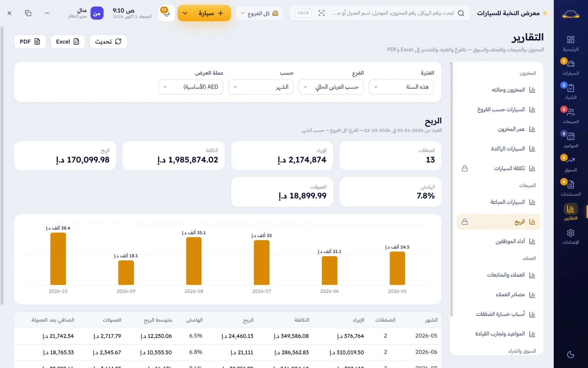Open the حسب grouping dropdown الشهر

261,87
